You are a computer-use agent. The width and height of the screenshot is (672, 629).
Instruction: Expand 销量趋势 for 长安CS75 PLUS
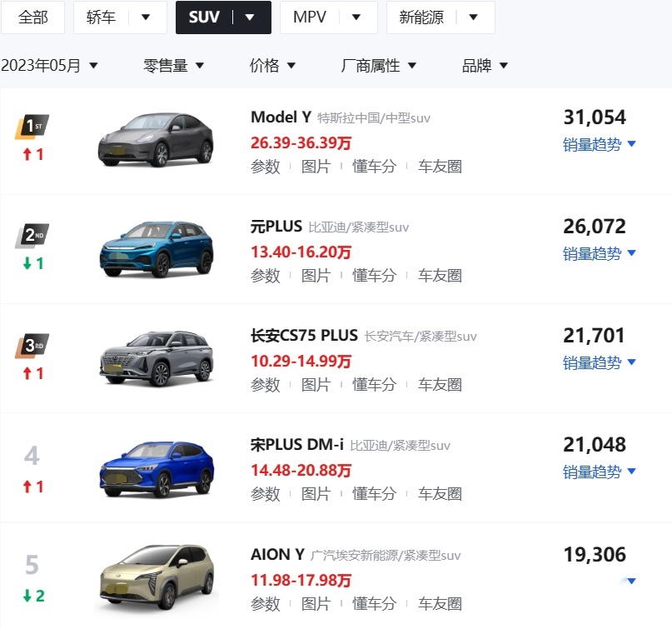(600, 363)
